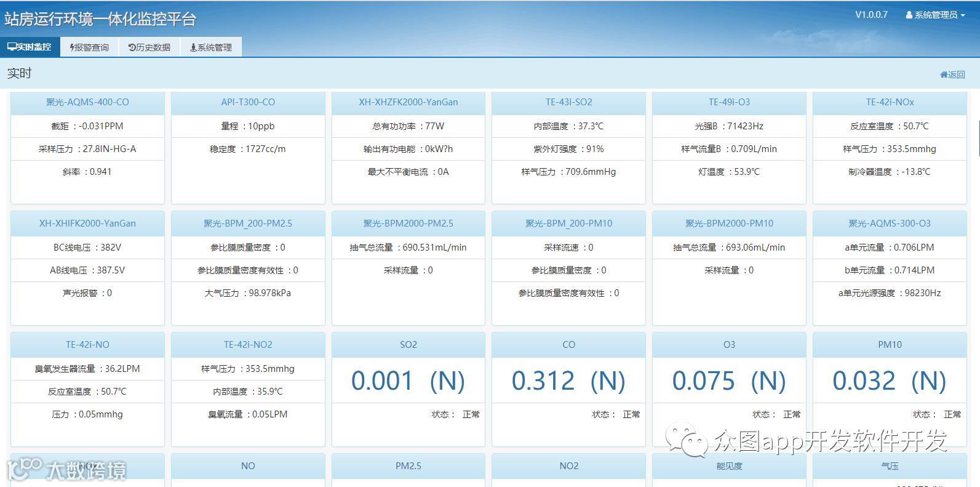Click the SO2 value 0.001 (N)
This screenshot has width=980, height=487.
[x=408, y=380]
